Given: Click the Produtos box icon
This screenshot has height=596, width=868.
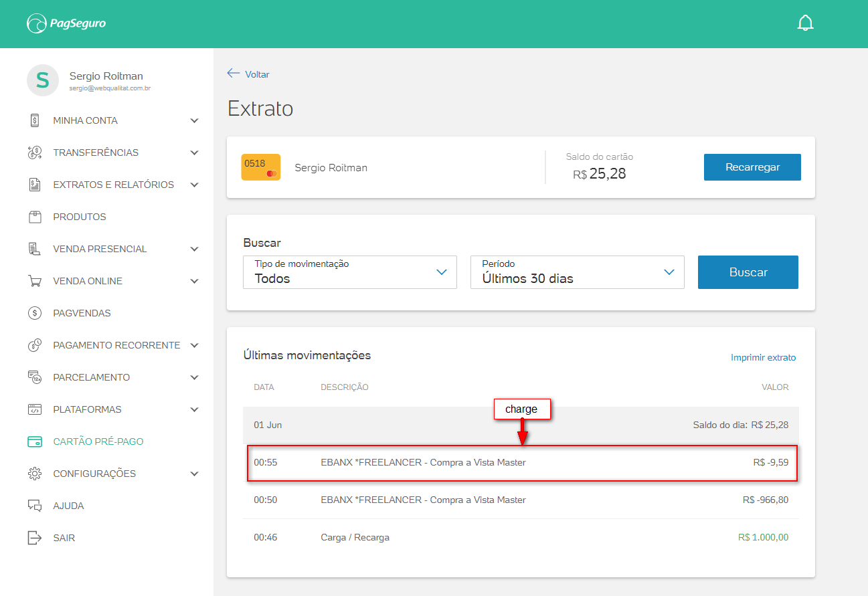Looking at the screenshot, I should [x=35, y=217].
